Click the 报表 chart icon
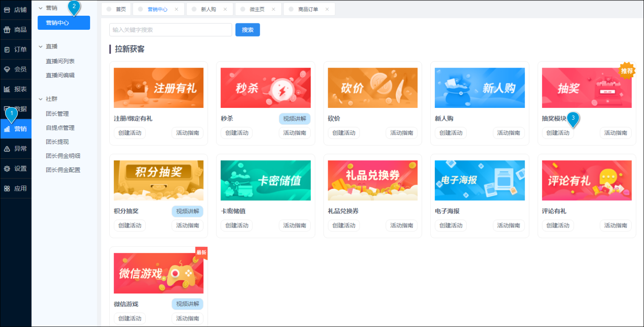Viewport: 644px width, 327px height. click(7, 89)
